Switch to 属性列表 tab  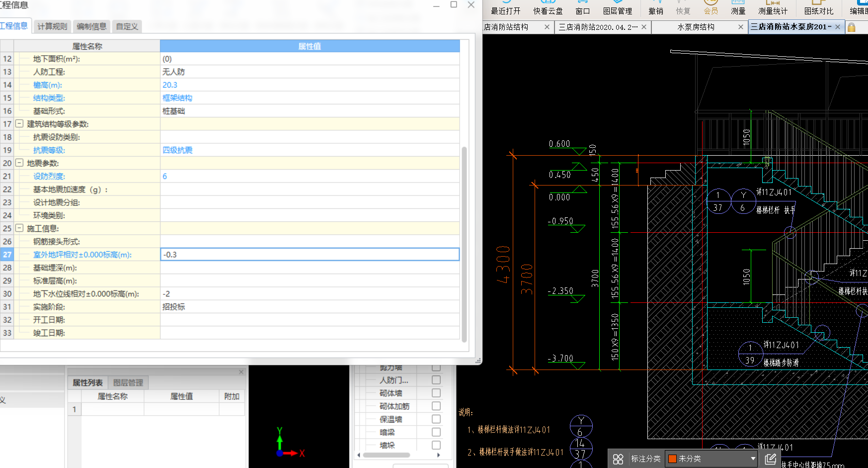(x=87, y=382)
